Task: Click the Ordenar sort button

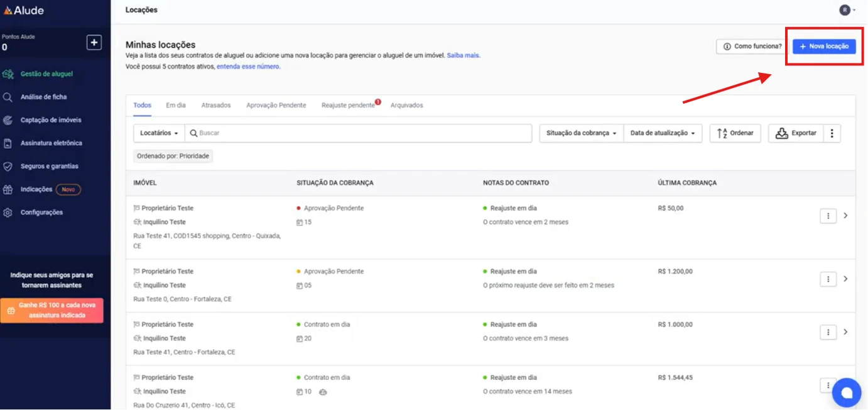Action: [735, 133]
